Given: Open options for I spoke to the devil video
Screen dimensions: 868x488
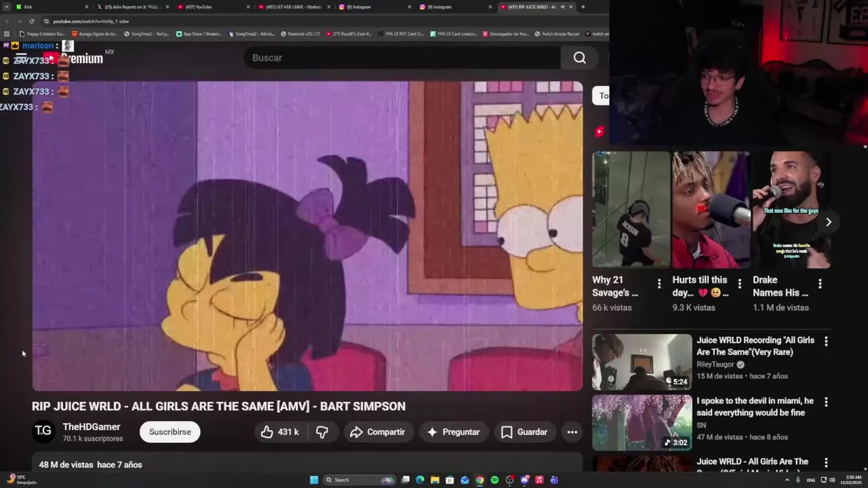Looking at the screenshot, I should click(826, 402).
